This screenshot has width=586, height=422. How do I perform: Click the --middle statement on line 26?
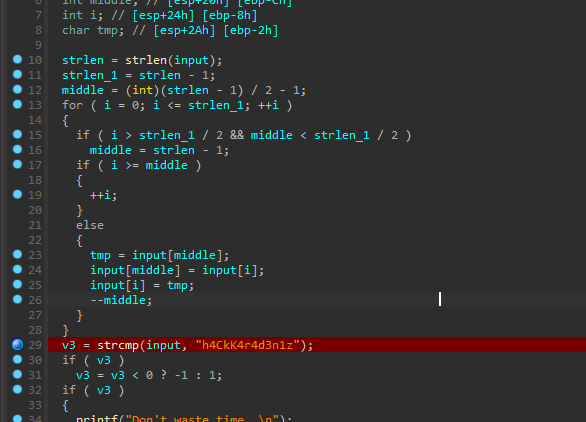(x=121, y=300)
